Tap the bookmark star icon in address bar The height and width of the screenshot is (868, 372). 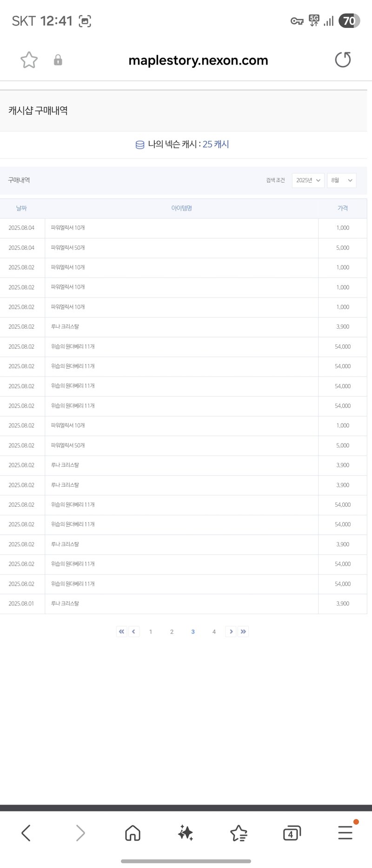point(29,60)
